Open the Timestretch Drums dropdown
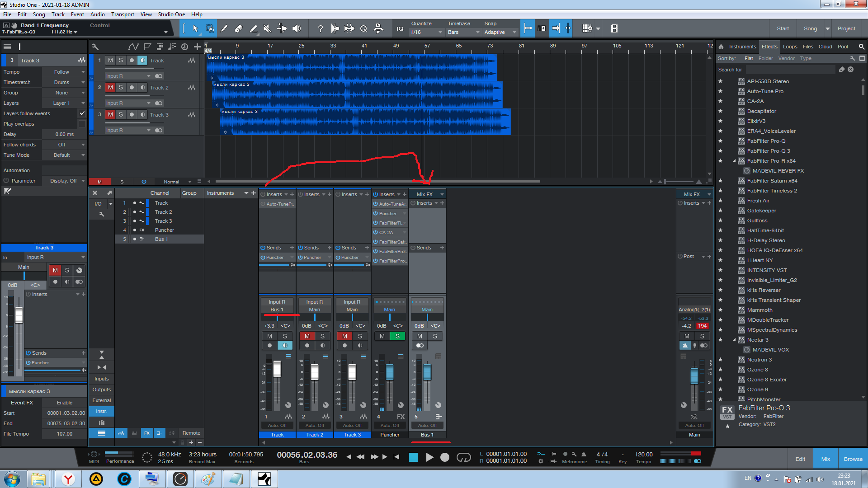This screenshot has width=868, height=488. click(x=64, y=82)
